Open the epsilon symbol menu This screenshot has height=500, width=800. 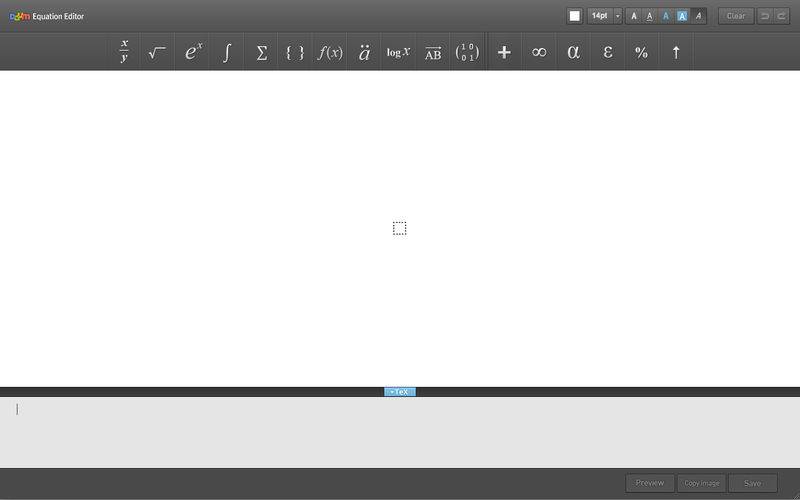[x=608, y=52]
